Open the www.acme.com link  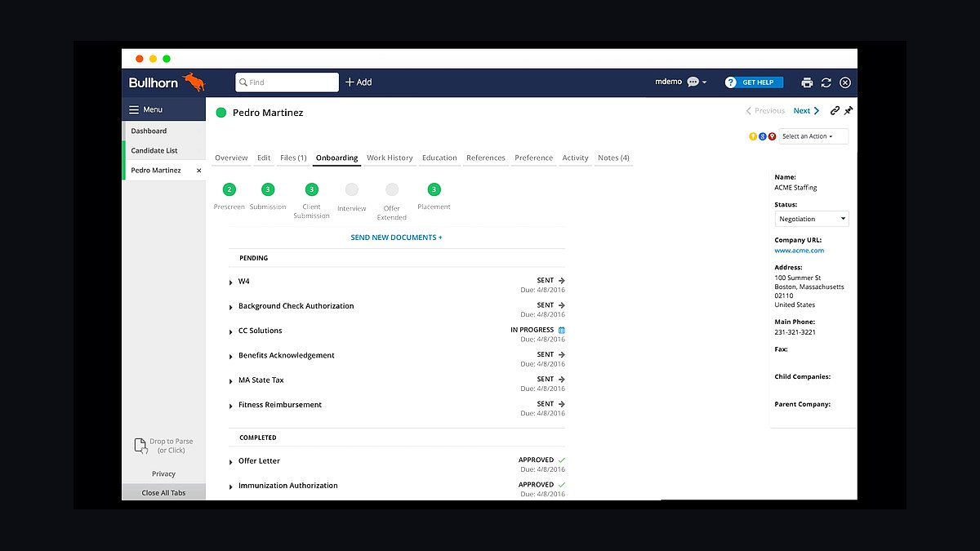click(x=800, y=251)
